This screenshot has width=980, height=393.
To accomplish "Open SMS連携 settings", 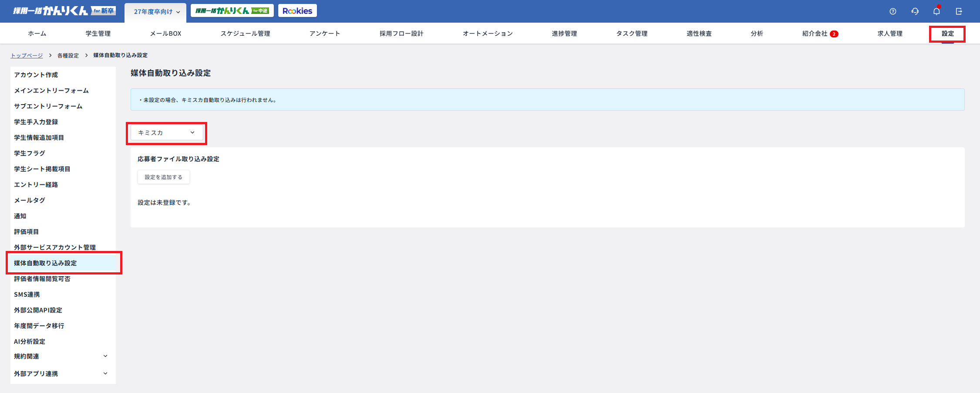I will point(27,294).
